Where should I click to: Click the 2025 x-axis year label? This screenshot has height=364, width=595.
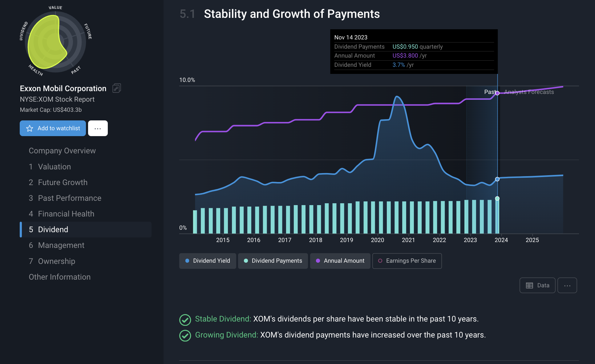point(532,240)
